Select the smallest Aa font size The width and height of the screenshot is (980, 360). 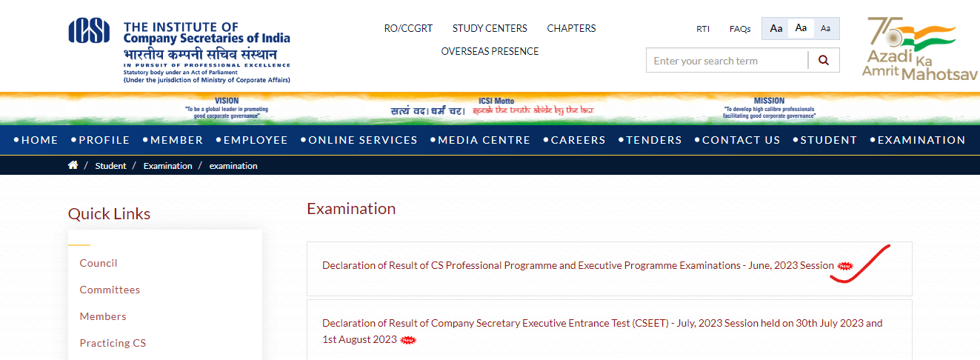(826, 28)
